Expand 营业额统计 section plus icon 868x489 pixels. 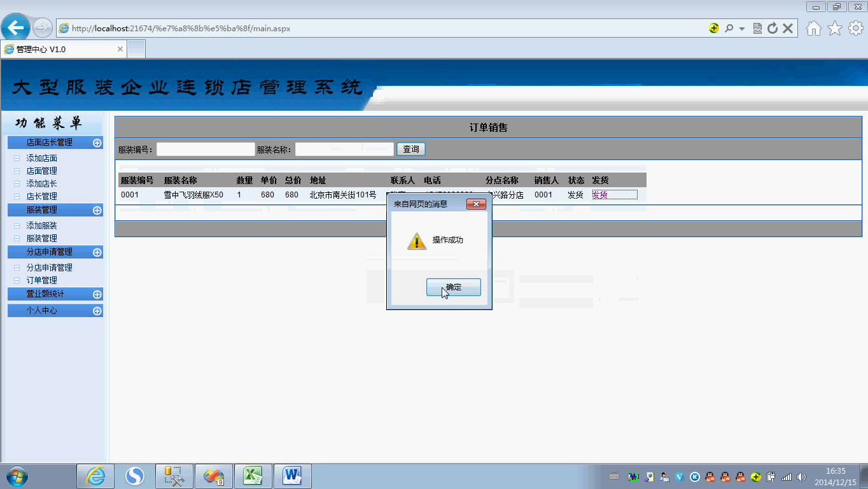coord(97,294)
